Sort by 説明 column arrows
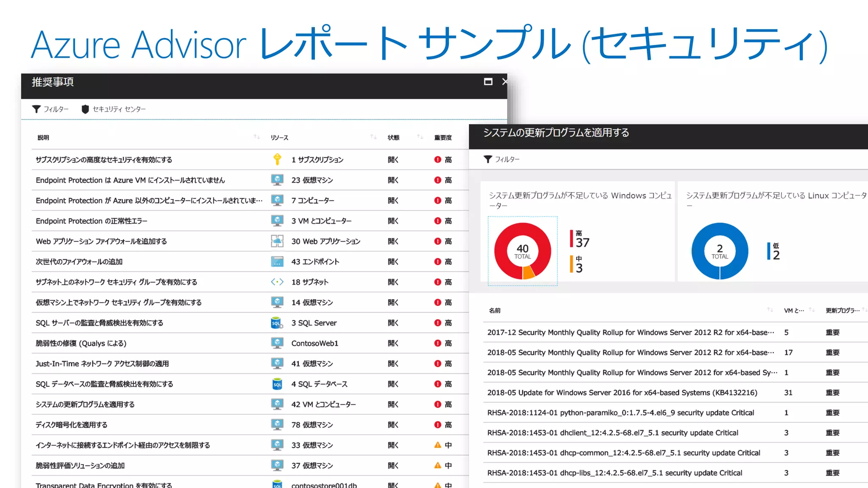Image resolution: width=868 pixels, height=488 pixels. pyautogui.click(x=256, y=137)
